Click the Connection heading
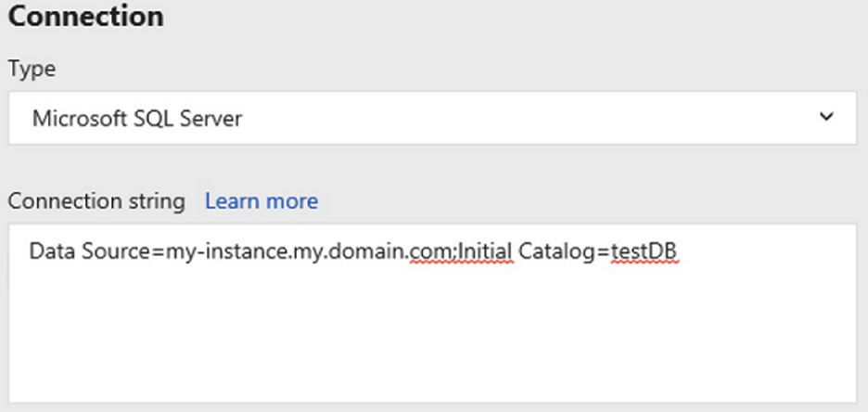This screenshot has height=412, width=868. (86, 17)
